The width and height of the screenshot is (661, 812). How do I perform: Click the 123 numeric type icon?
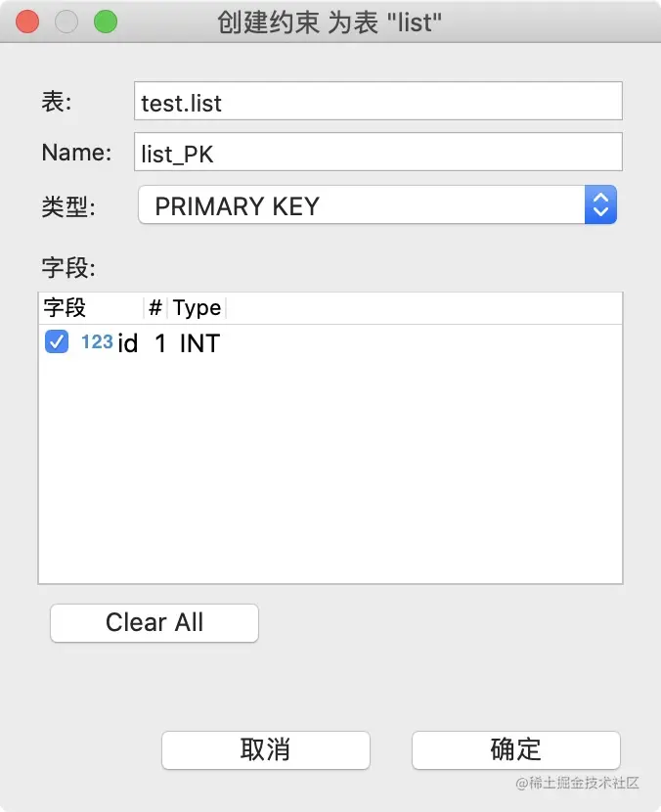(x=97, y=342)
